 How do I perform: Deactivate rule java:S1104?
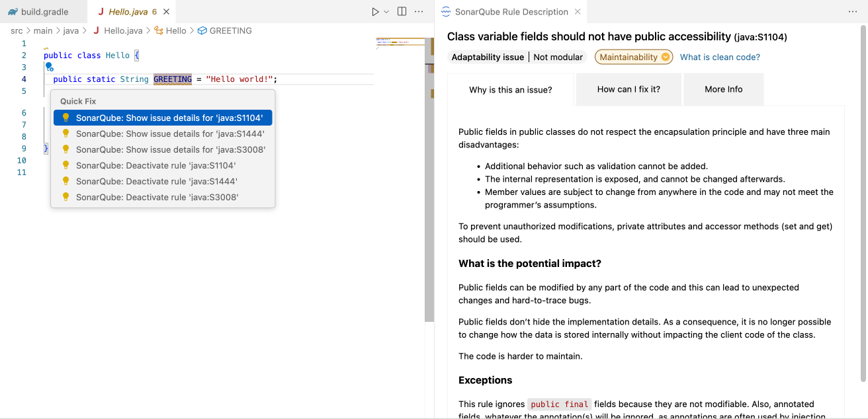163,165
